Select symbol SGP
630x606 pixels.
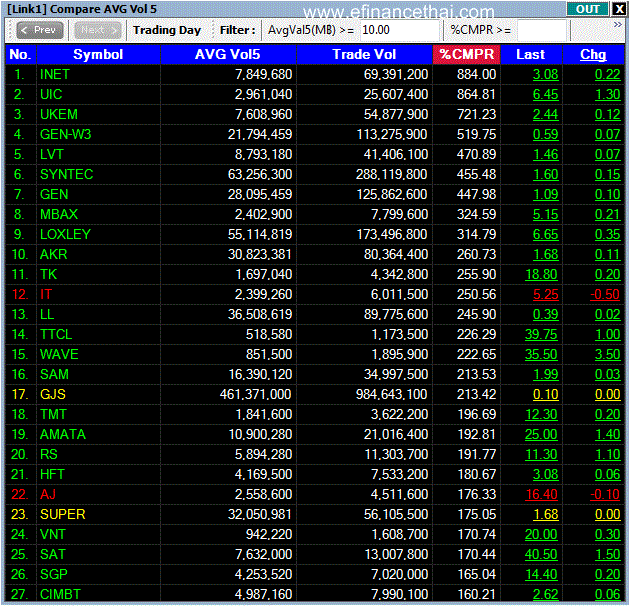(x=53, y=574)
